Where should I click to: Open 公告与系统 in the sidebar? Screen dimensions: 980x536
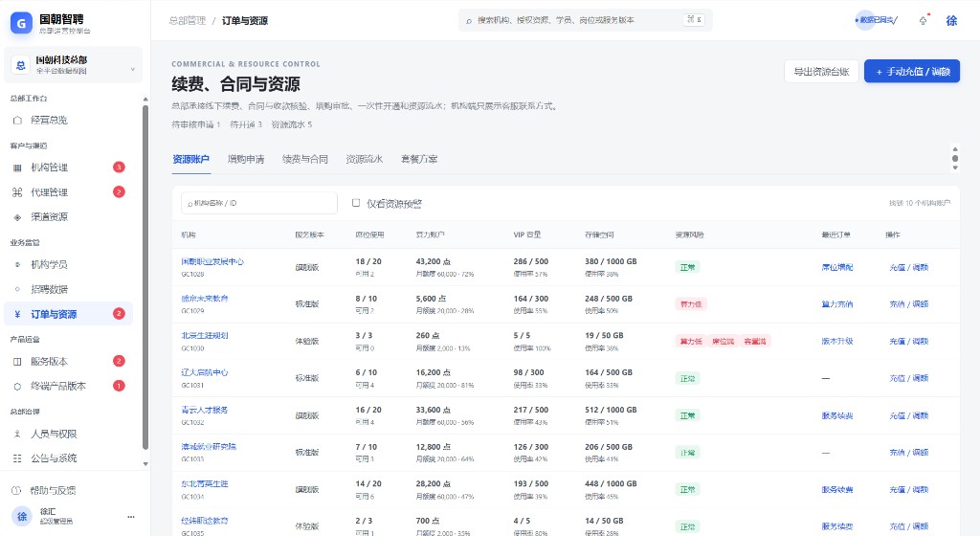pos(69,458)
